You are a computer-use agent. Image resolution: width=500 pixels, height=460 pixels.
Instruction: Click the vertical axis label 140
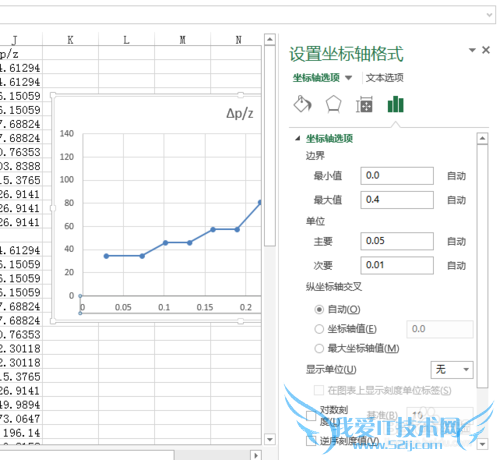click(x=67, y=134)
